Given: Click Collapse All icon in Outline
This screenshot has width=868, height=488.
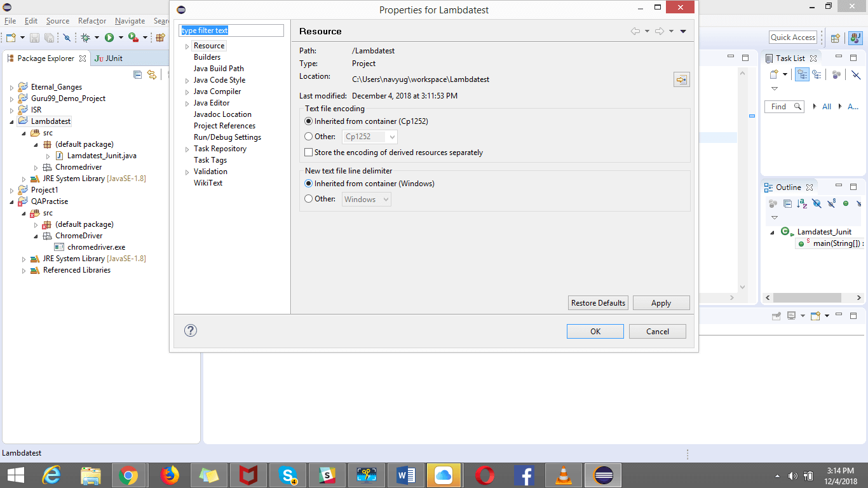Looking at the screenshot, I should (787, 203).
